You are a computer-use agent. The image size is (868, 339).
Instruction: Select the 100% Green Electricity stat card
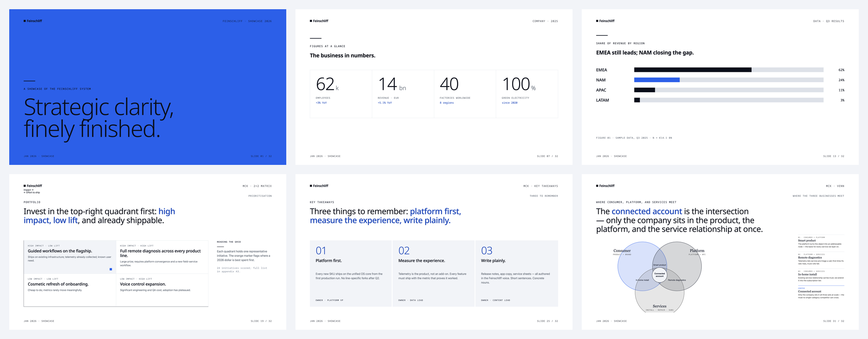pyautogui.click(x=527, y=94)
